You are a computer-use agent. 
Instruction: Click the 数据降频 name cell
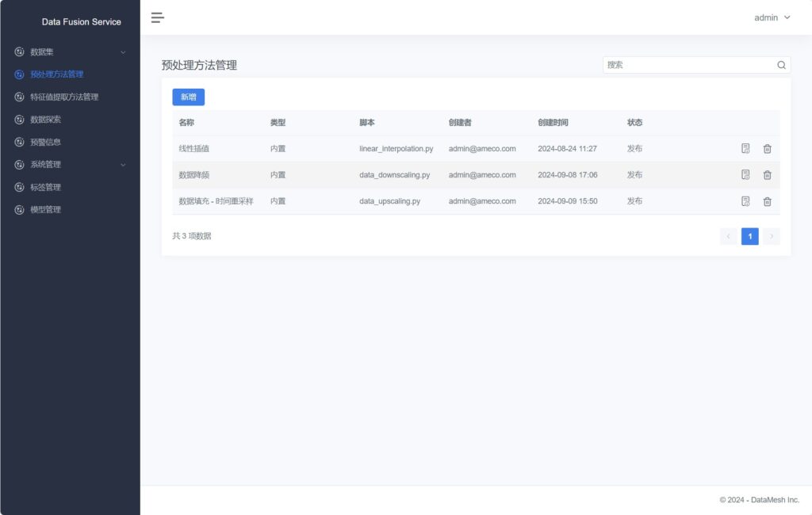click(x=194, y=175)
